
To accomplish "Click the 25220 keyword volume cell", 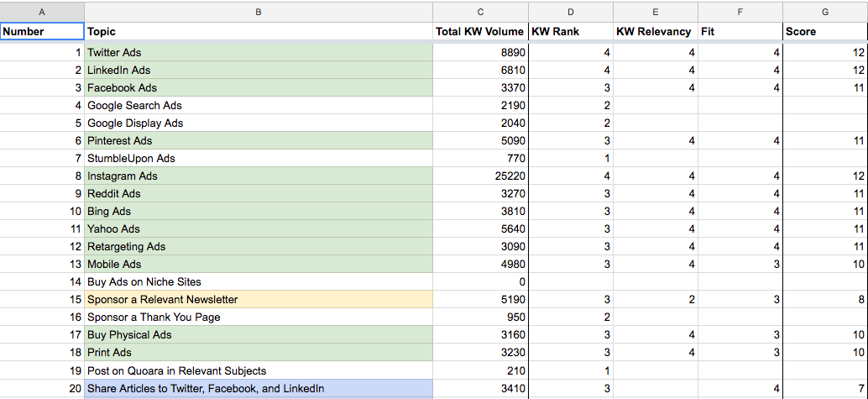I will [x=480, y=176].
